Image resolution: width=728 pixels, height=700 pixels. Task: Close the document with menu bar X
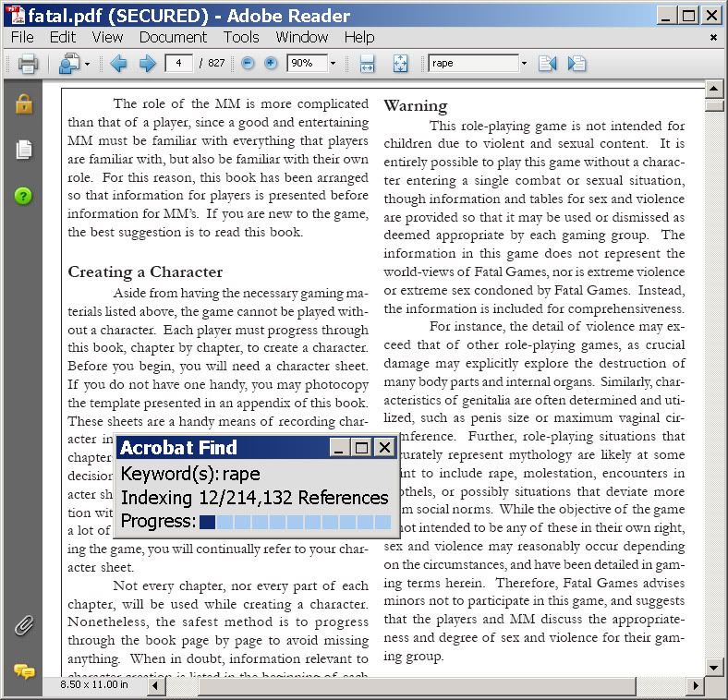713,38
